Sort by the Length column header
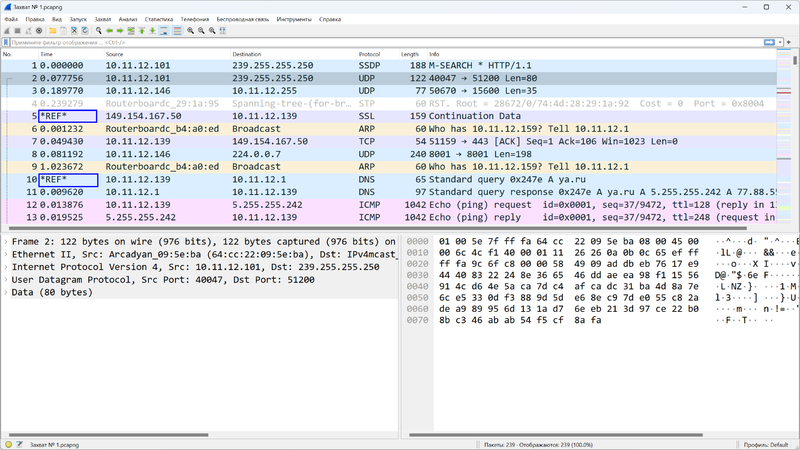 (413, 54)
